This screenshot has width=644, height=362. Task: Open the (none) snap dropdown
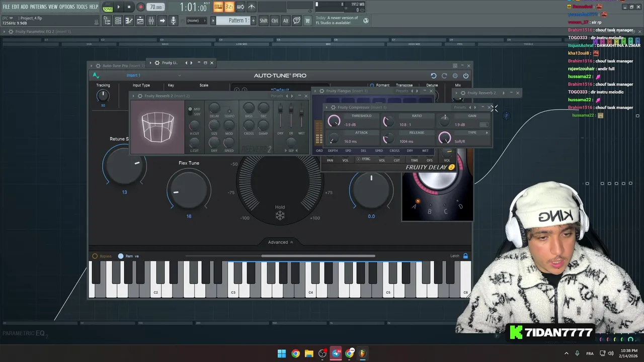pyautogui.click(x=196, y=21)
